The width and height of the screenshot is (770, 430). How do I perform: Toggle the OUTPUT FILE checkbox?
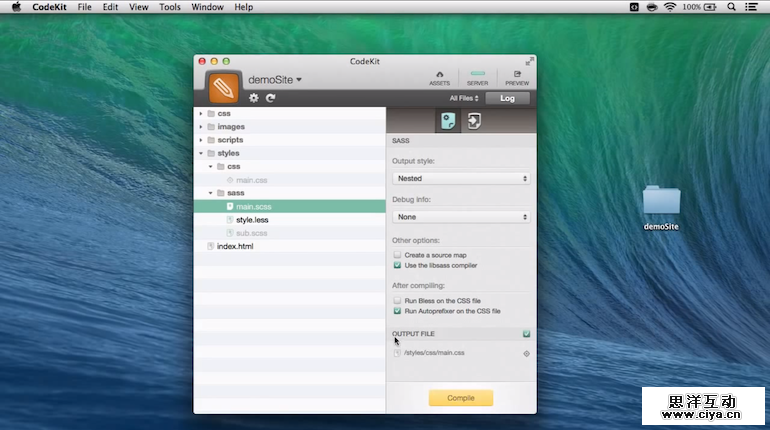click(x=526, y=334)
